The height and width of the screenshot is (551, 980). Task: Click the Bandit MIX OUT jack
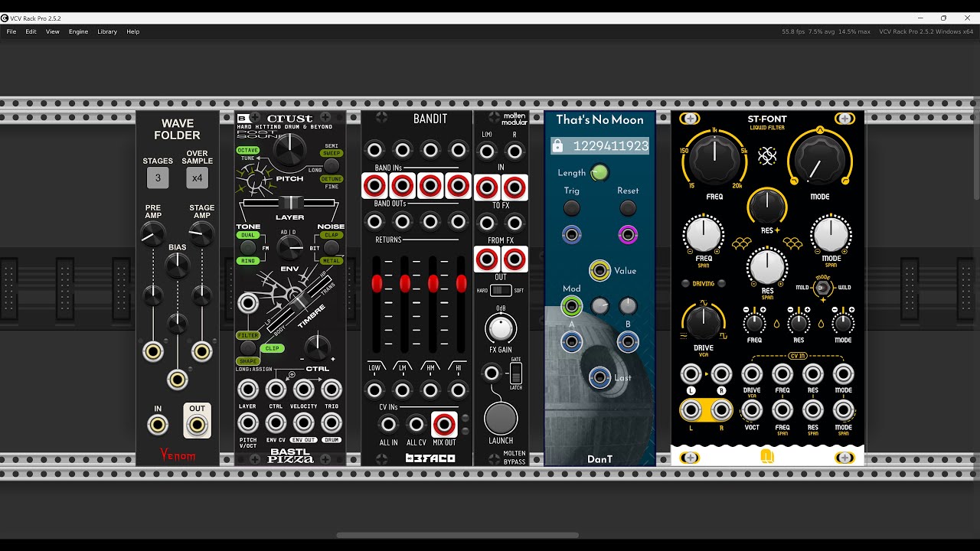[444, 424]
